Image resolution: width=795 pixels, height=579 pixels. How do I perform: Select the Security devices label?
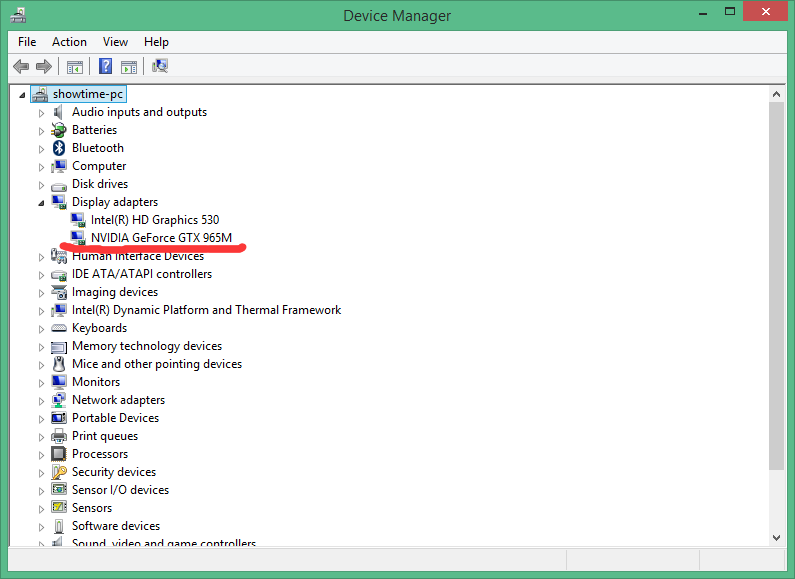point(114,472)
